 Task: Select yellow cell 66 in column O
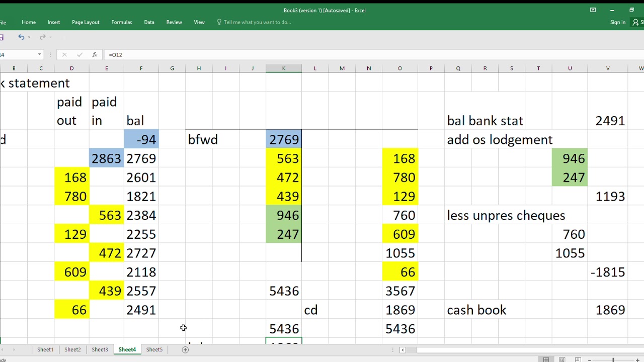(400, 272)
